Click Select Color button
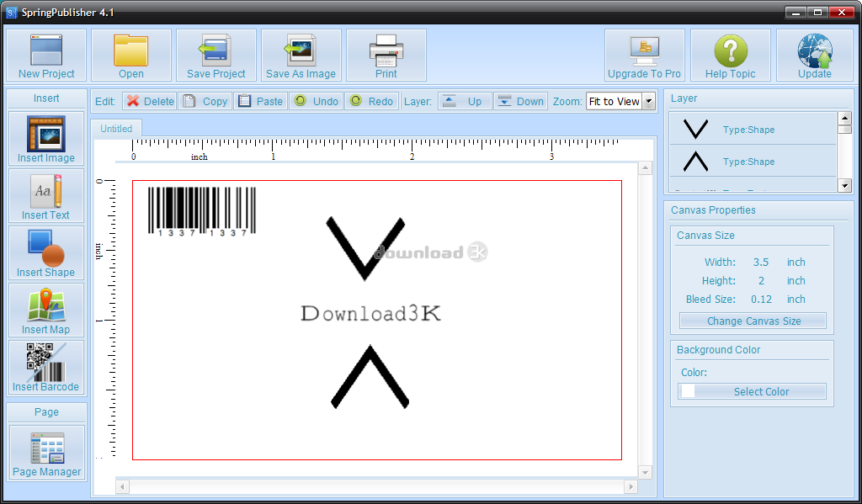This screenshot has width=862, height=504. pyautogui.click(x=752, y=391)
